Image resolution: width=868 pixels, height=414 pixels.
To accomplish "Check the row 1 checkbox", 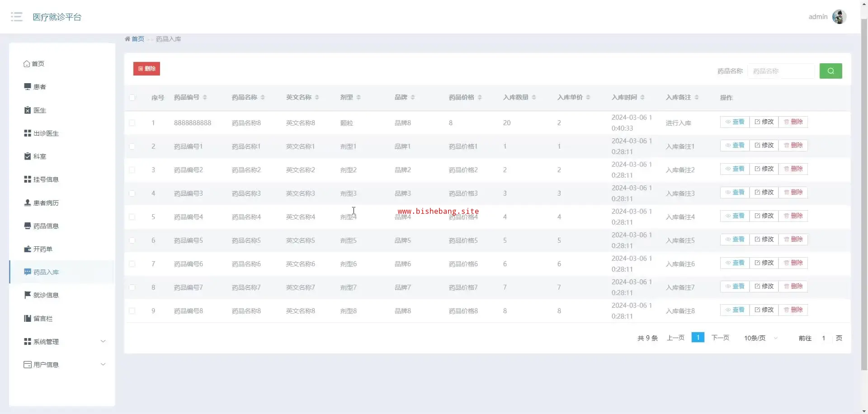I will pos(132,123).
